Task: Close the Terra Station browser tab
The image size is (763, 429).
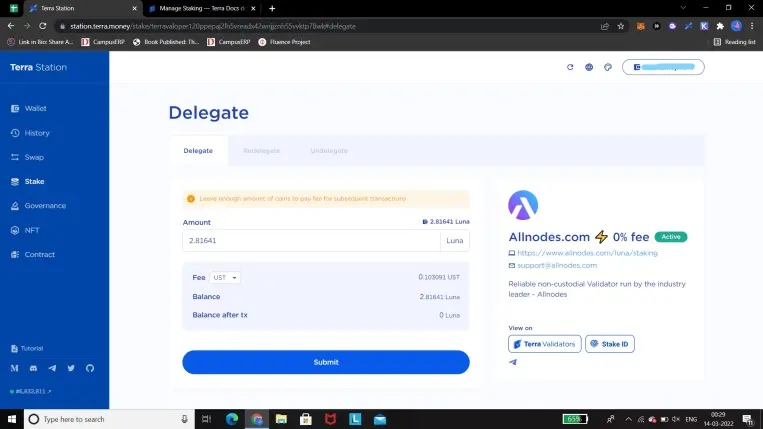Action: pos(135,8)
